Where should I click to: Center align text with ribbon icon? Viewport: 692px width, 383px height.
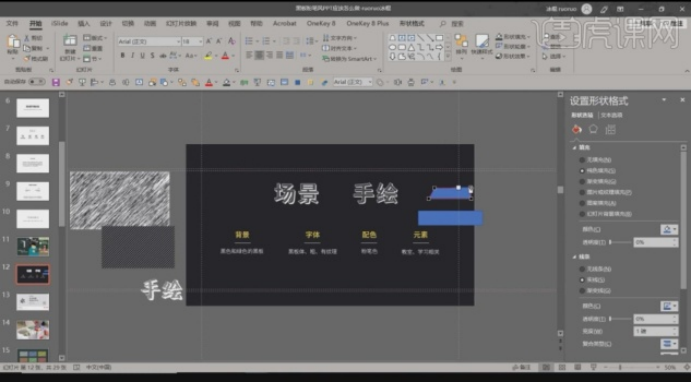click(259, 56)
